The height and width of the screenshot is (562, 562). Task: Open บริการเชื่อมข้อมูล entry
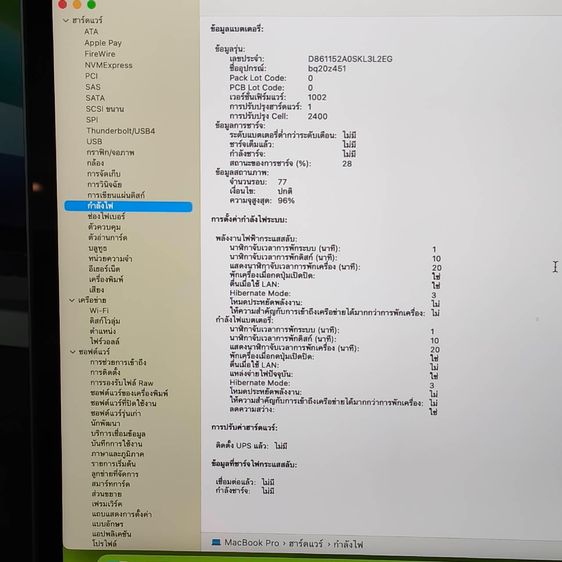click(118, 434)
